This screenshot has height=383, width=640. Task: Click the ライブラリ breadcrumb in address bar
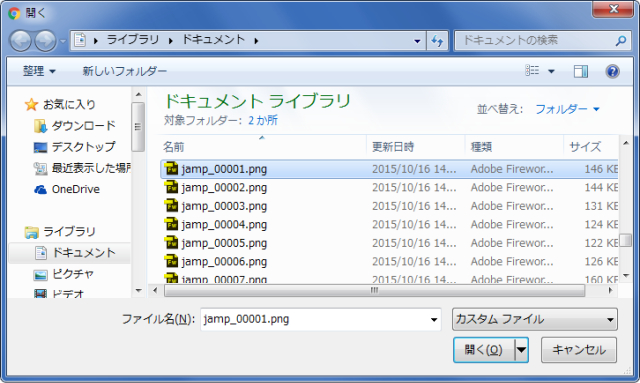[133, 40]
